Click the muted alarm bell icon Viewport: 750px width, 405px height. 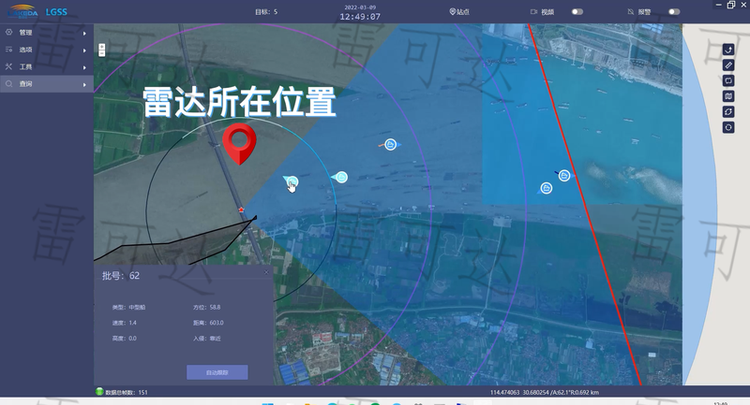point(630,11)
